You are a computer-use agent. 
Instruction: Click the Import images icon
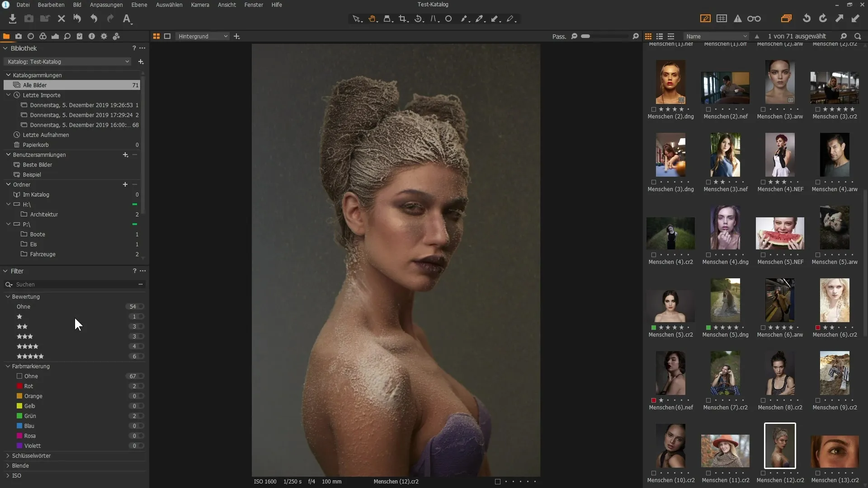[x=13, y=19]
